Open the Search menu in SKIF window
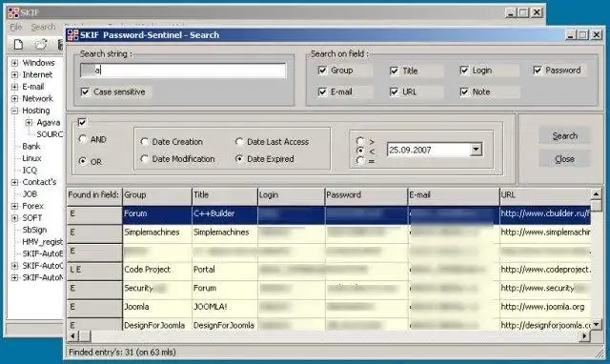The height and width of the screenshot is (364, 610). [43, 27]
